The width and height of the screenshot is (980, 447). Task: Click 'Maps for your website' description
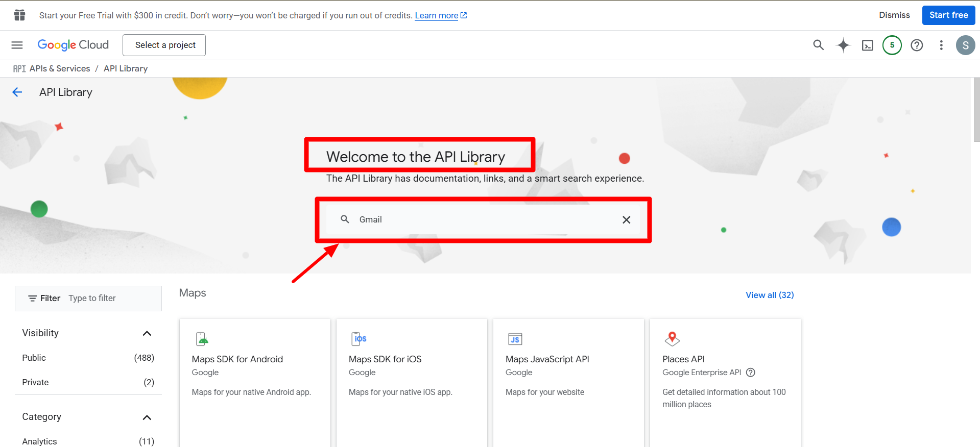[x=545, y=392]
